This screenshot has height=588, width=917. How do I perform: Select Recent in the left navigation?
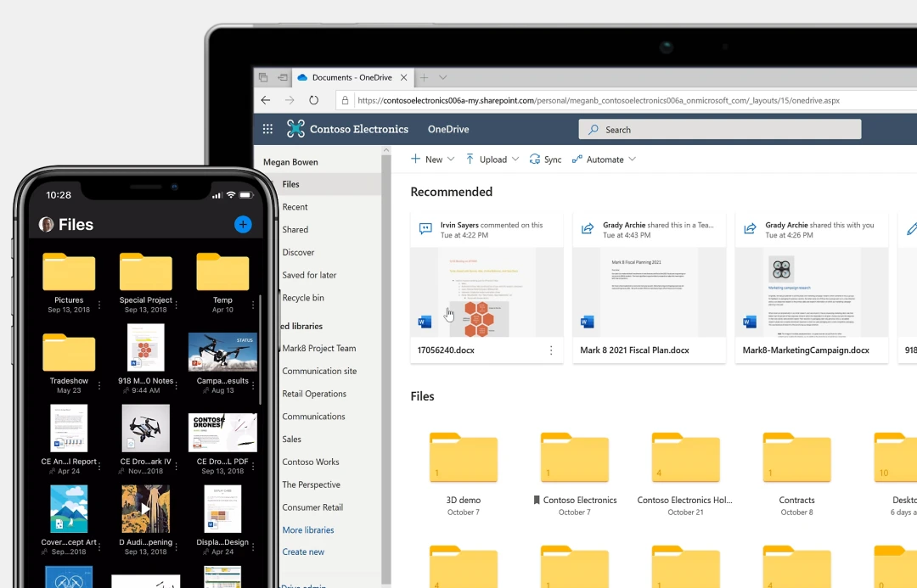295,207
